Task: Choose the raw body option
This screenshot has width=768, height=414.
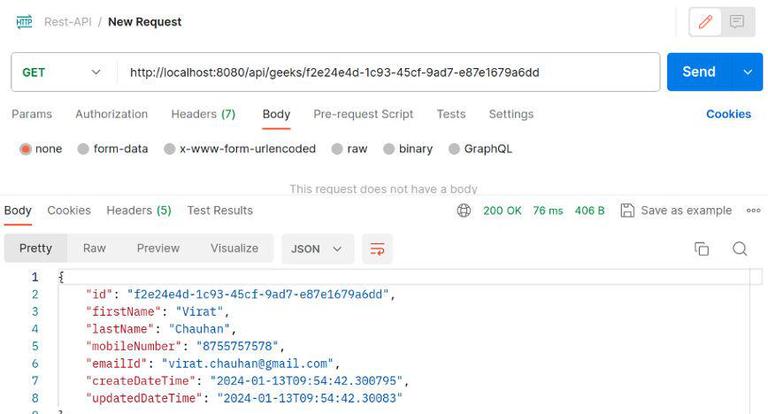Action: coord(337,149)
